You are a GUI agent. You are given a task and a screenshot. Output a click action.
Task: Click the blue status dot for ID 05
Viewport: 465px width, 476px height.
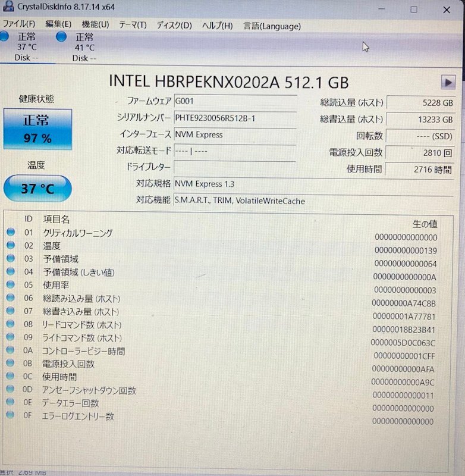pyautogui.click(x=11, y=285)
